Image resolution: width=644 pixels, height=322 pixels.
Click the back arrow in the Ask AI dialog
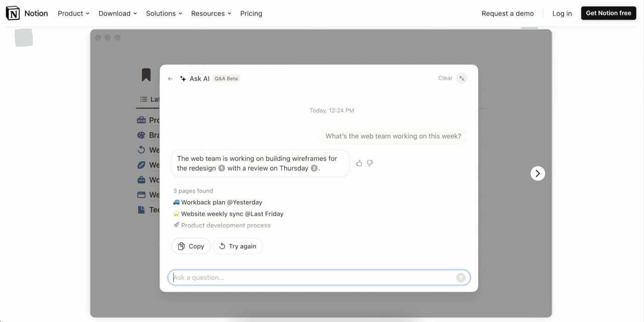[x=170, y=78]
